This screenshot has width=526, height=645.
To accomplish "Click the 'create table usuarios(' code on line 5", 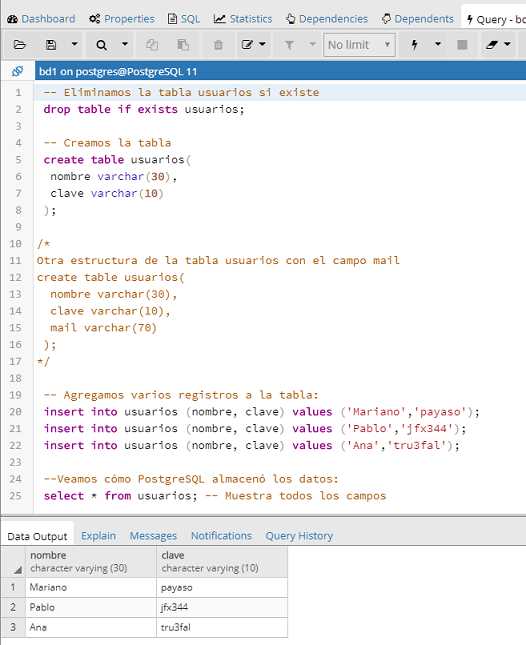I will tap(117, 160).
